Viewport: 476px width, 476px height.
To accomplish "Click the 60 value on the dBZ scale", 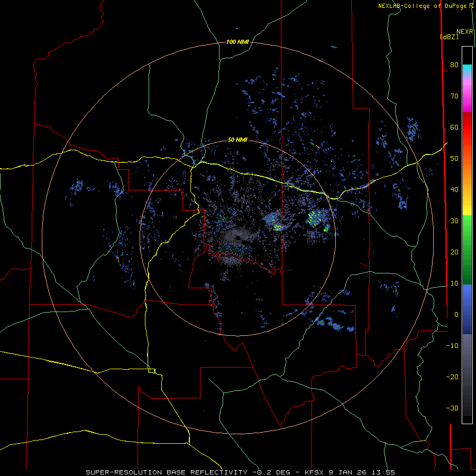I will pos(454,127).
